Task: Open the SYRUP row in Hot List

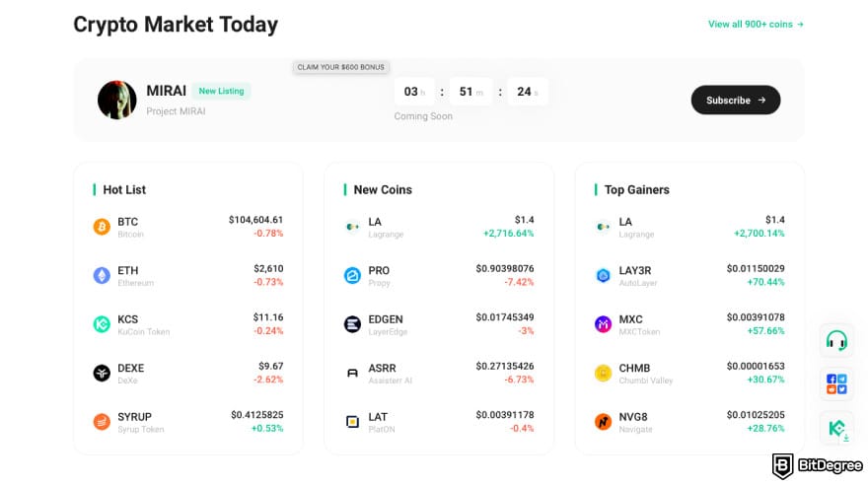Action: [188, 421]
